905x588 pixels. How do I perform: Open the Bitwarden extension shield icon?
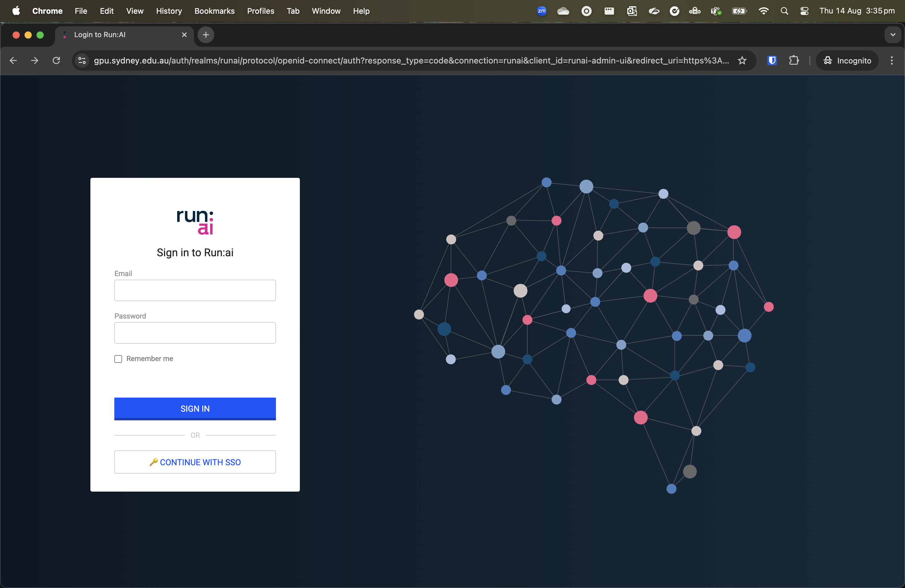coord(772,60)
